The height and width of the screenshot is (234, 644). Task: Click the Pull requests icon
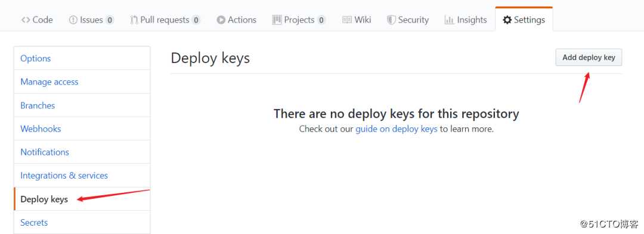tap(134, 20)
